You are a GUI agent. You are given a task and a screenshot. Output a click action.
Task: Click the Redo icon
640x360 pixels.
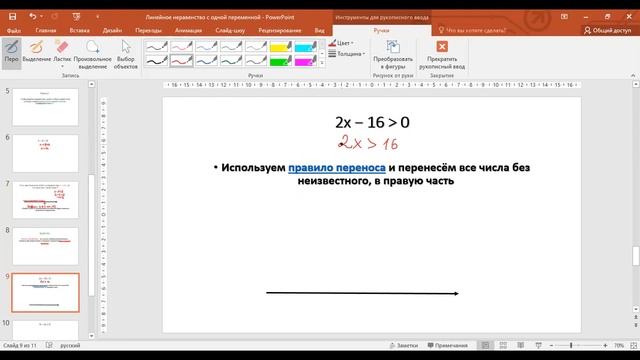(54, 17)
